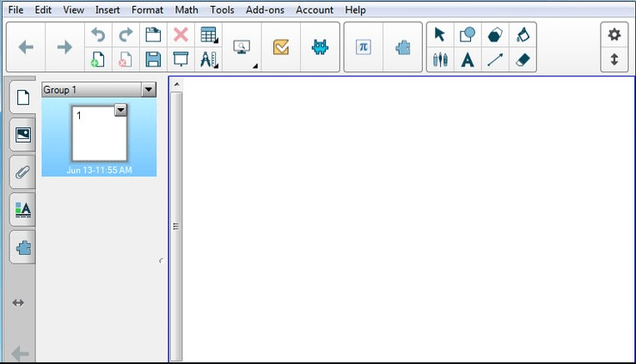636x364 pixels.
Task: Select the Text tool
Action: point(468,60)
